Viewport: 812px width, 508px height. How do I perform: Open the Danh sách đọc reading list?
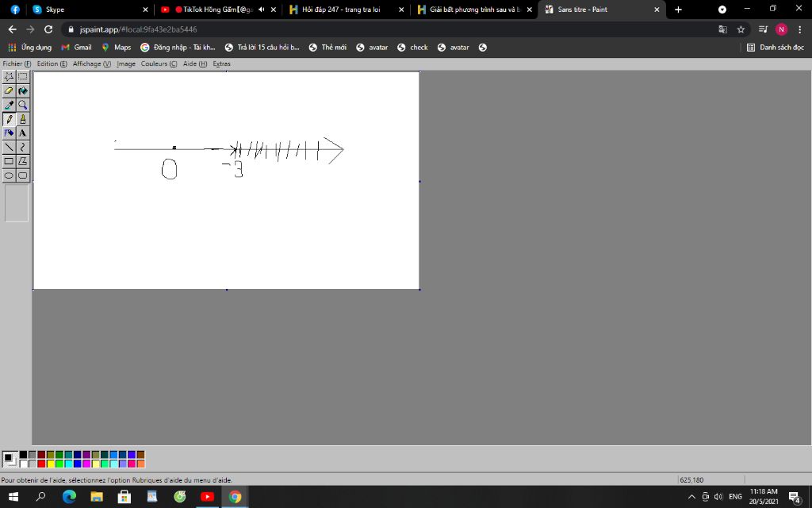[776, 47]
